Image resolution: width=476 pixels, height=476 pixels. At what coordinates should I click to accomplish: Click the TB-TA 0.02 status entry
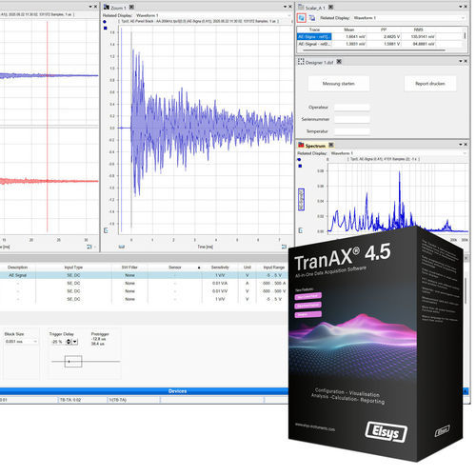[70, 400]
